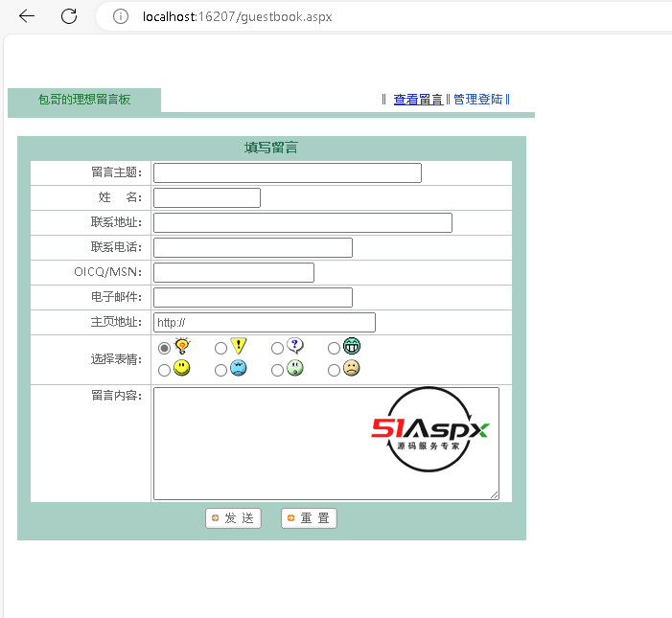Select the radio button beside blue sad face
672x618 pixels.
[221, 370]
